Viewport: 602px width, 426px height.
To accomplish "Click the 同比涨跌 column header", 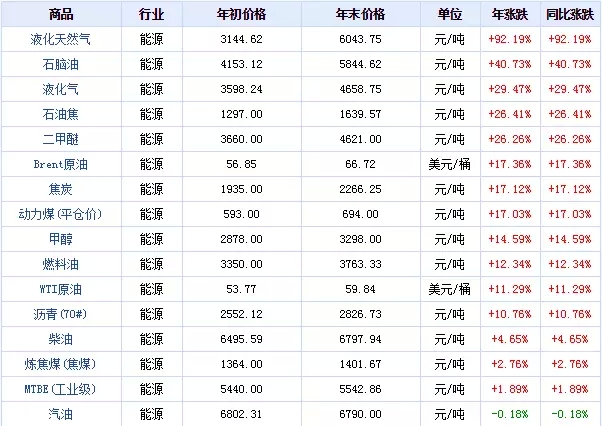I will [x=570, y=14].
